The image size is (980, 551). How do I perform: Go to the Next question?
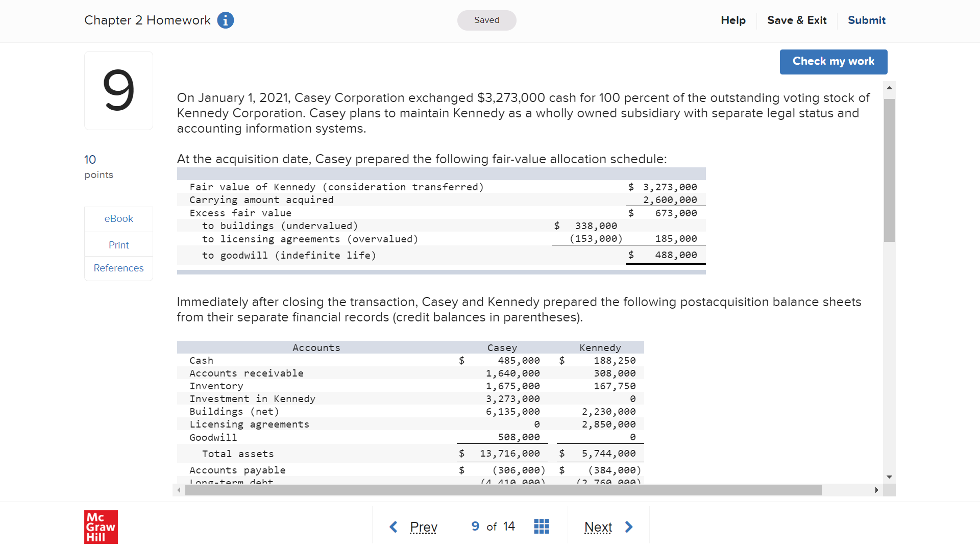[598, 527]
